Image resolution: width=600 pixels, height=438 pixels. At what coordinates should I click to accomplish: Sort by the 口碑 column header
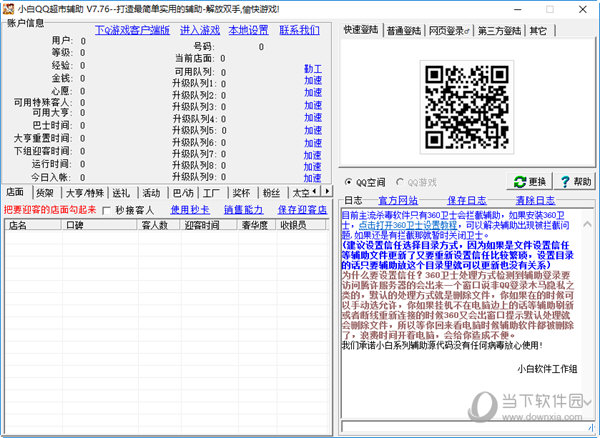(x=99, y=225)
